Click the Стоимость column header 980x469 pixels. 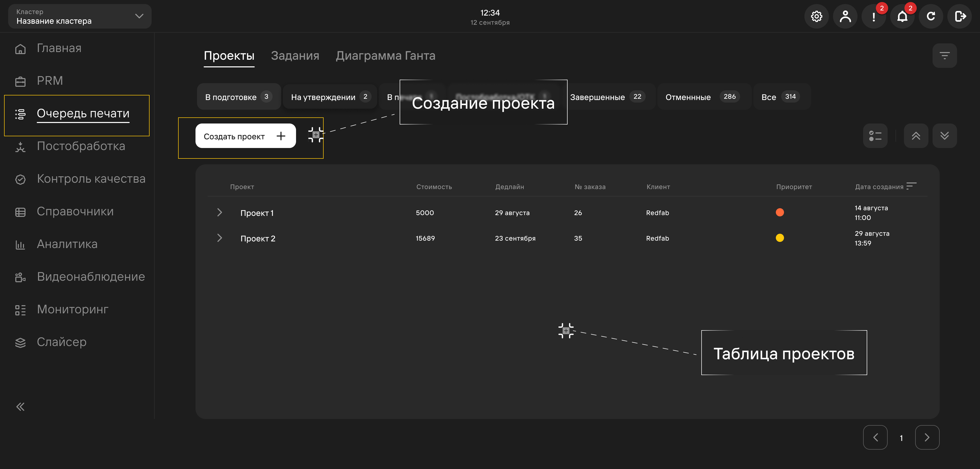[434, 187]
